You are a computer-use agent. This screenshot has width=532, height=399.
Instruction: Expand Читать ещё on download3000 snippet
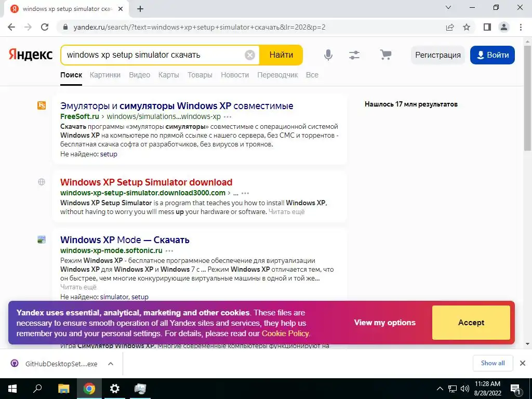(287, 212)
